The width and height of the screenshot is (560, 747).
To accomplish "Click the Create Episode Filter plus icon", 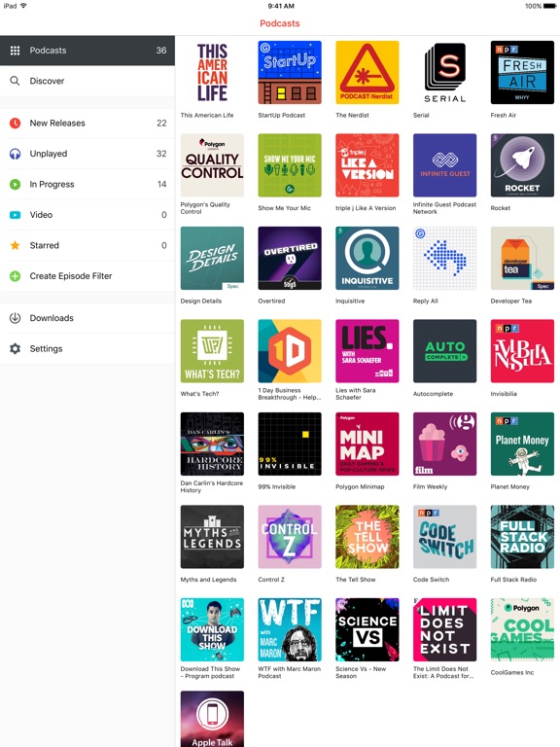I will pyautogui.click(x=15, y=276).
